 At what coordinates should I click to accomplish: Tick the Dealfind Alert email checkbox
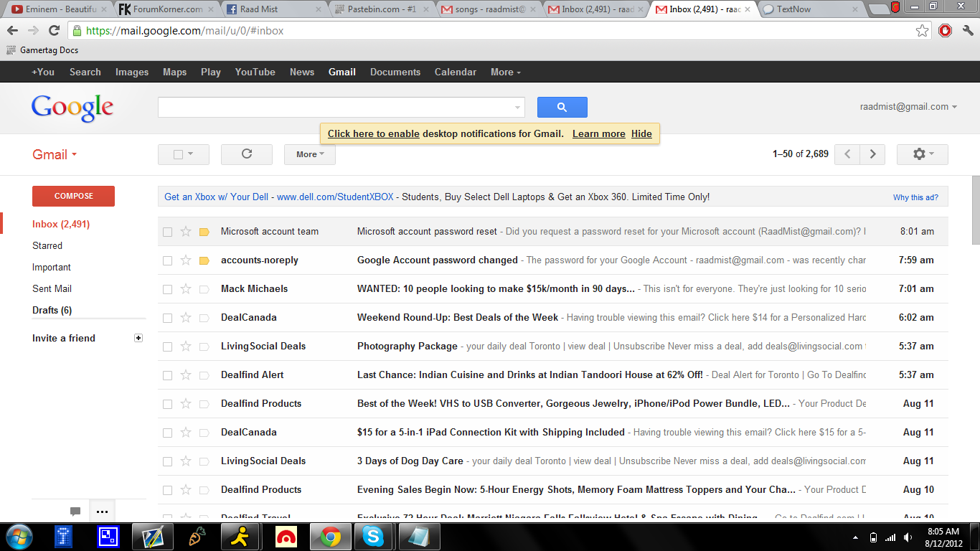point(167,375)
